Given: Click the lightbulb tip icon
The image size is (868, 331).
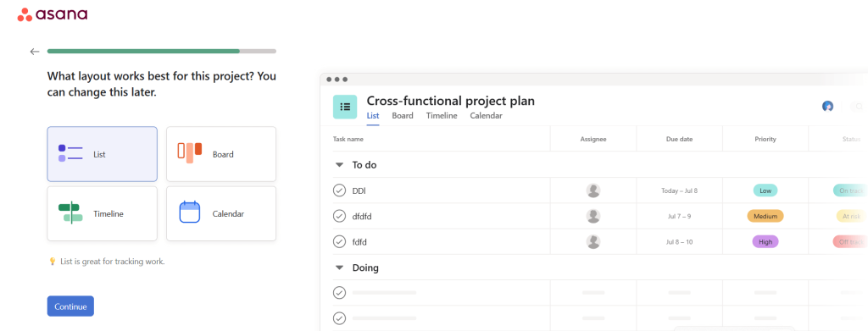Looking at the screenshot, I should [x=53, y=262].
